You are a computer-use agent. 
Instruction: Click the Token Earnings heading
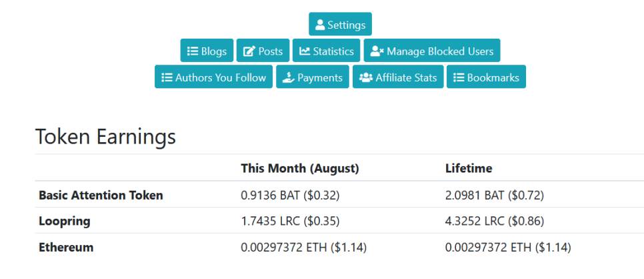coord(105,137)
